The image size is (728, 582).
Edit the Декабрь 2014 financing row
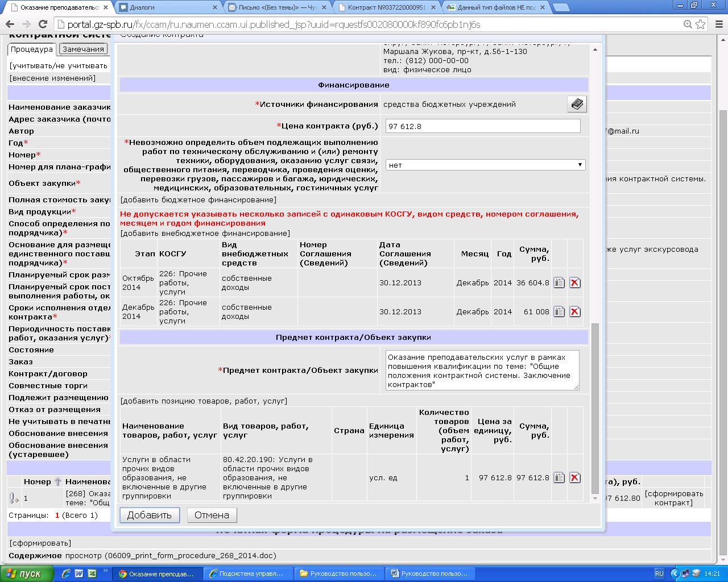pyautogui.click(x=559, y=311)
